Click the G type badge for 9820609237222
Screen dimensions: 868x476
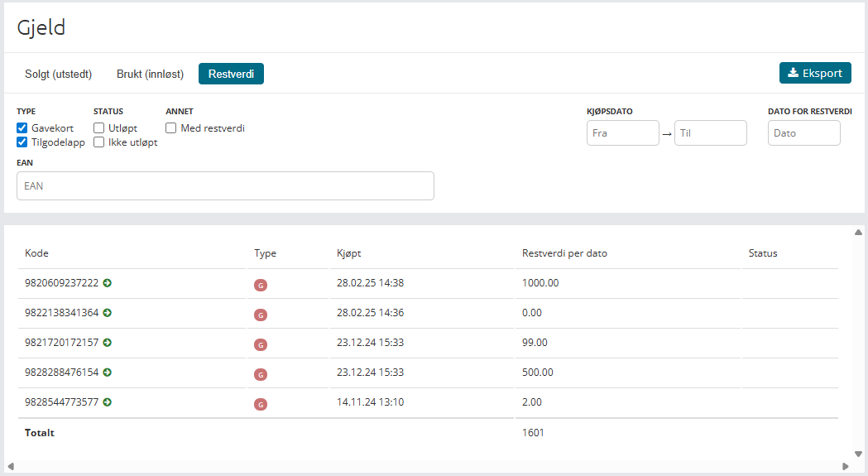click(261, 285)
